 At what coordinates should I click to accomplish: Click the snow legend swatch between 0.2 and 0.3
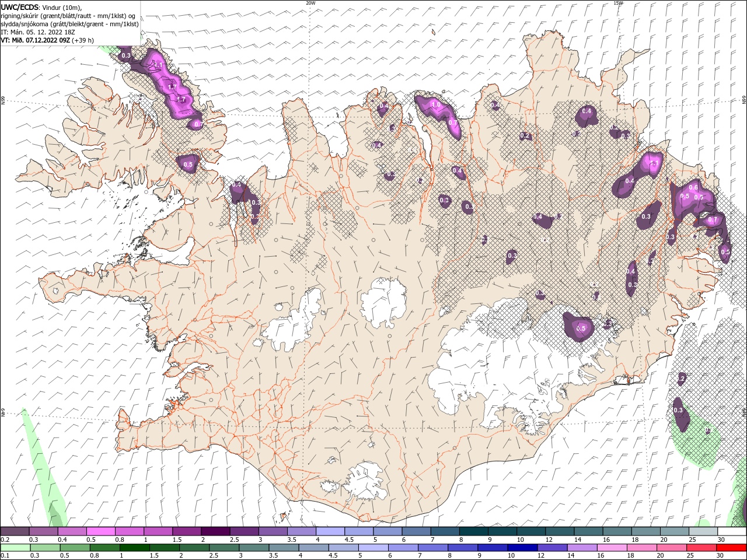click(x=15, y=531)
